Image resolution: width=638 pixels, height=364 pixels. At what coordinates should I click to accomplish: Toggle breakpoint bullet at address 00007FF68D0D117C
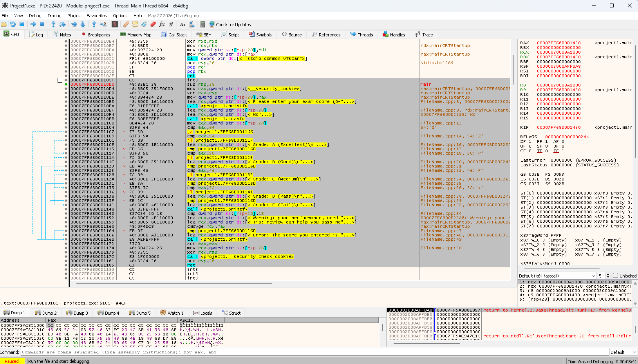pyautogui.click(x=66, y=256)
